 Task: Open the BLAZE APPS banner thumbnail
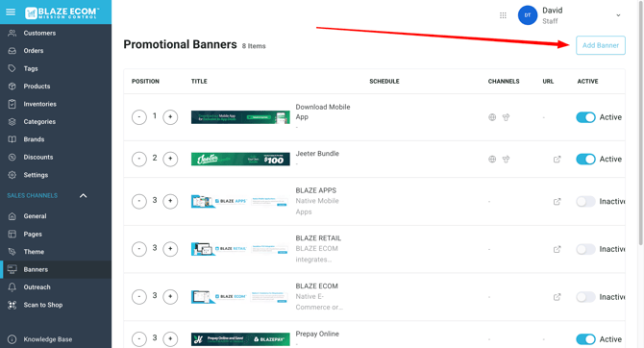[x=240, y=201]
